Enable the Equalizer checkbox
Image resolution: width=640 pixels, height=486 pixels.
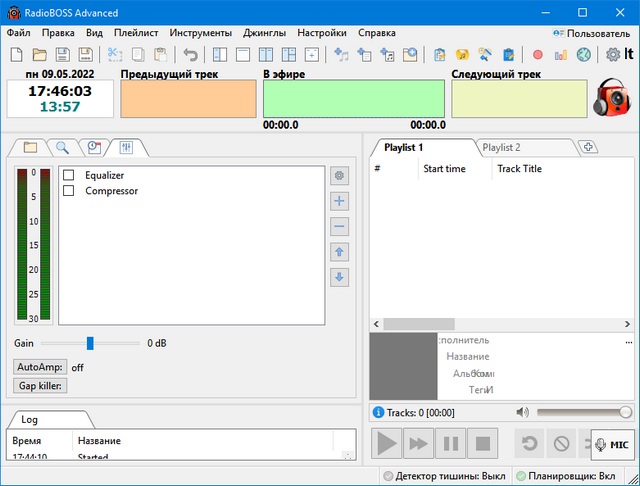coord(69,176)
